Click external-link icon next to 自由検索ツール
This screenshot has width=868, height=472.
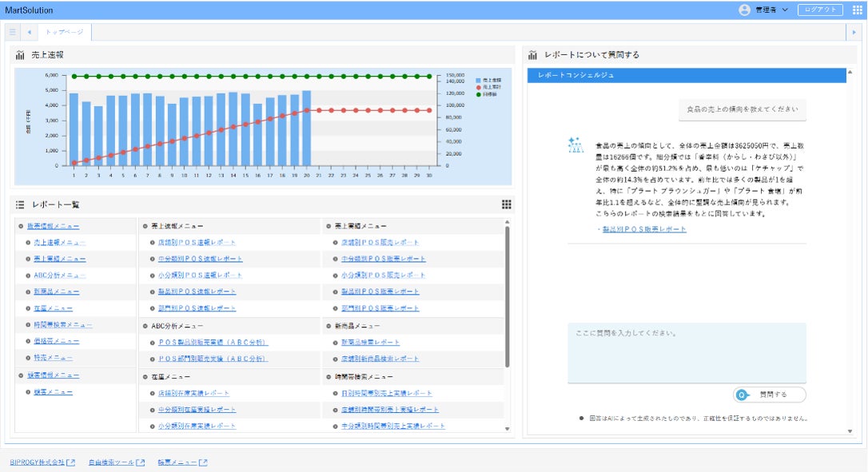tap(141, 462)
